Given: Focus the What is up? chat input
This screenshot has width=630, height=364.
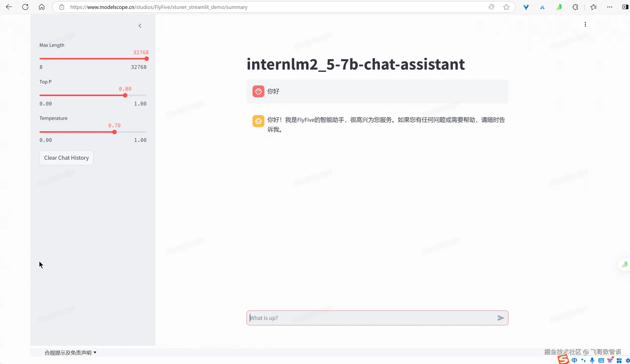Looking at the screenshot, I should pyautogui.click(x=370, y=318).
